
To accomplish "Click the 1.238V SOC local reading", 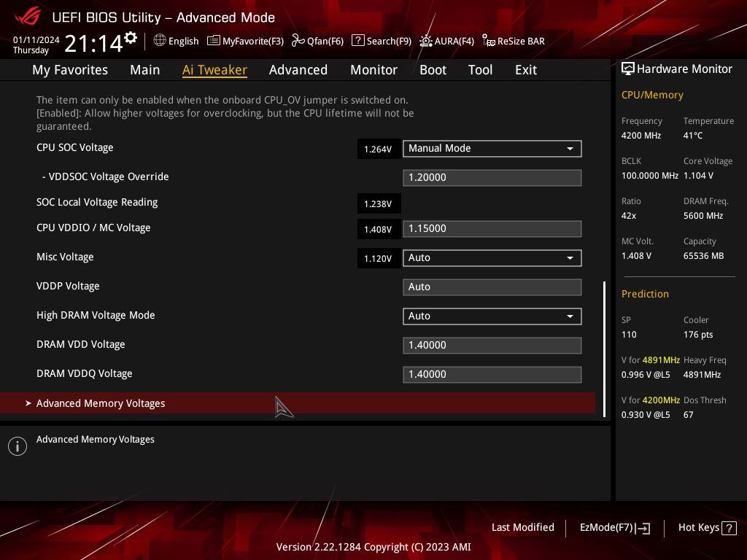I will coord(379,204).
